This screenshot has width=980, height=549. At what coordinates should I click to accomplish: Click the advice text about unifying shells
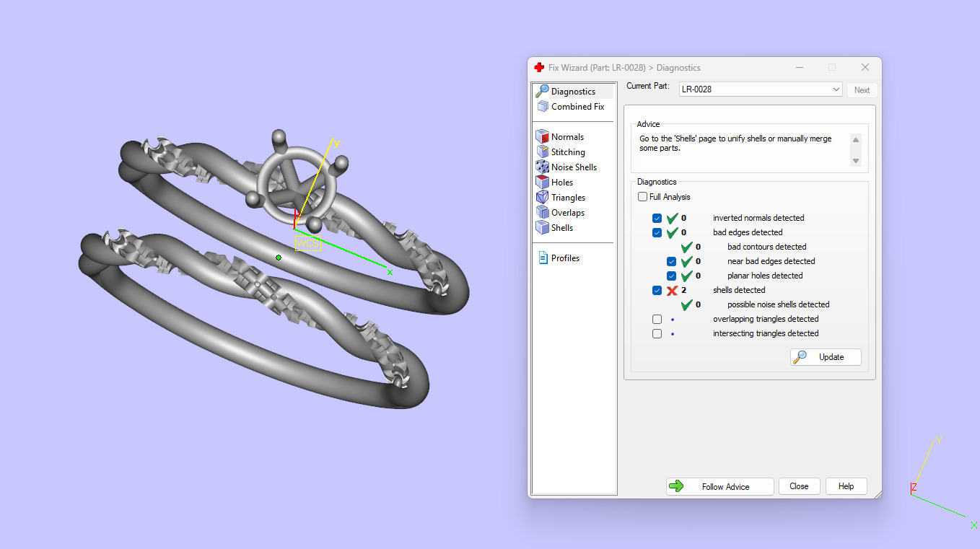click(x=735, y=144)
